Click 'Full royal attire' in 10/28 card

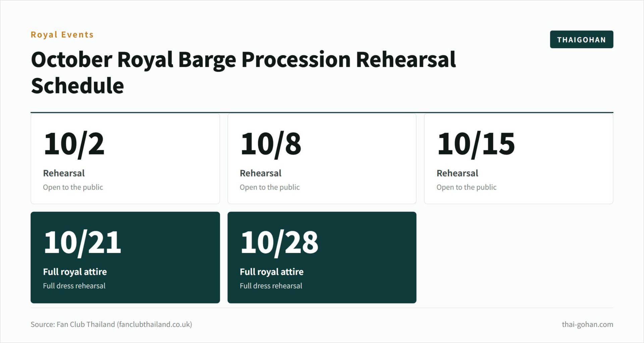[272, 272]
